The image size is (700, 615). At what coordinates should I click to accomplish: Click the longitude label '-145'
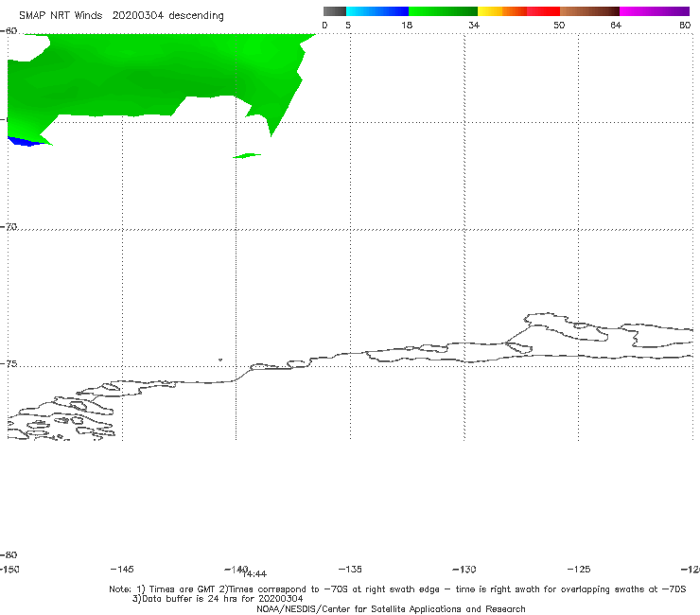click(x=122, y=570)
